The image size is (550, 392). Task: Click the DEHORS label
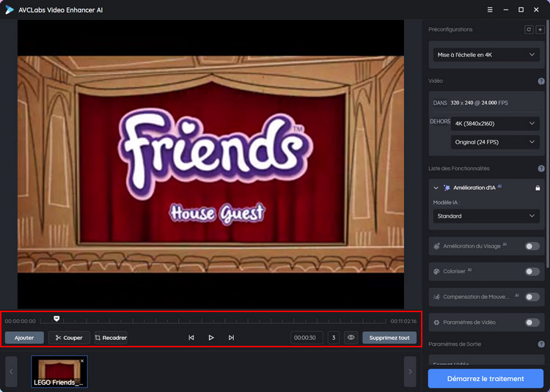440,122
